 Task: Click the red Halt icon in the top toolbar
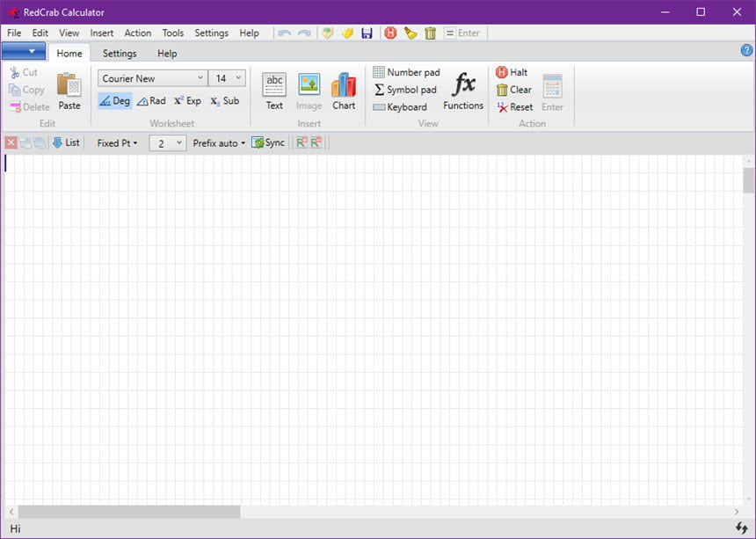point(390,33)
